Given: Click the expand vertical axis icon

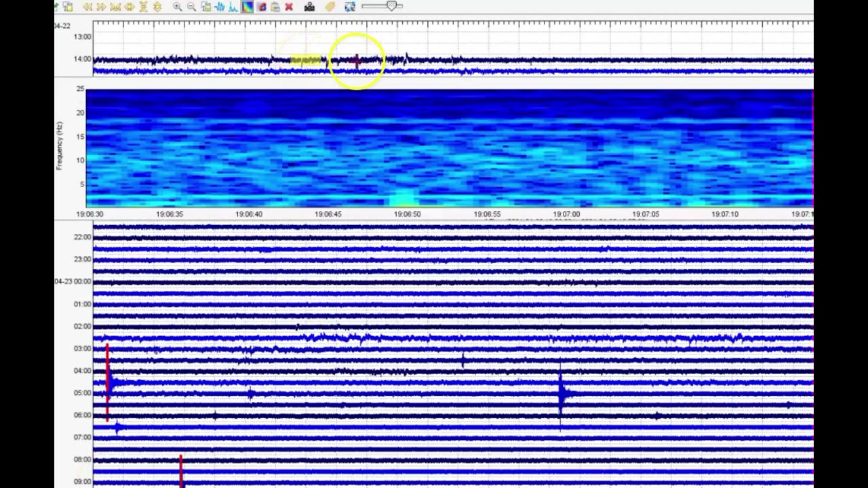Looking at the screenshot, I should point(157,7).
